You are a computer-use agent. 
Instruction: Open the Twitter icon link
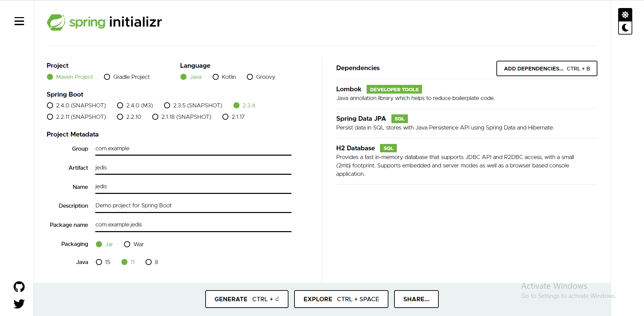pyautogui.click(x=19, y=304)
